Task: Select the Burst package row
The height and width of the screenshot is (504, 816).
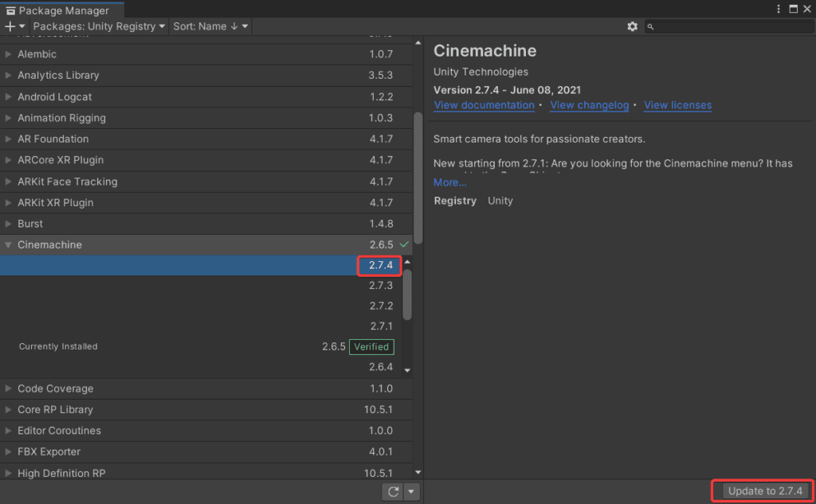Action: point(206,224)
